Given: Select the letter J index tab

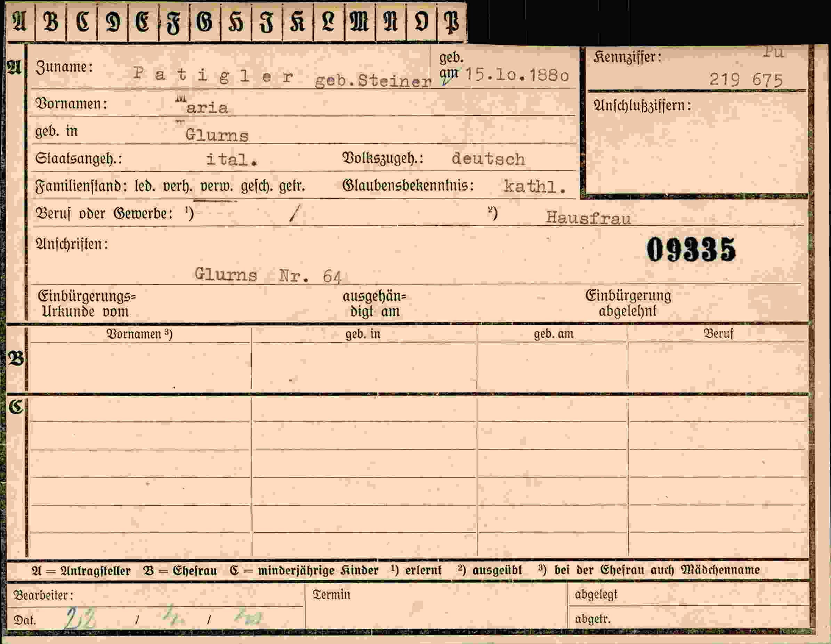Looking at the screenshot, I should (267, 22).
